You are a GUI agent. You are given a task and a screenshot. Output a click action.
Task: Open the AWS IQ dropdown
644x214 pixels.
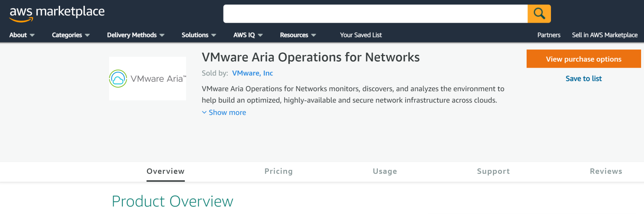coord(248,35)
